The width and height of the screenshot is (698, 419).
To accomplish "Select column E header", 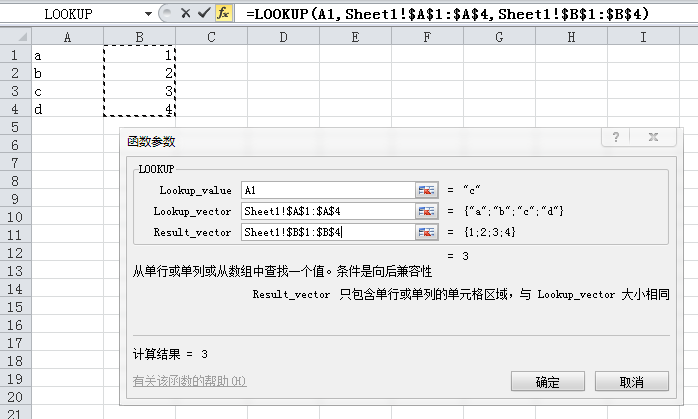I will coord(355,37).
